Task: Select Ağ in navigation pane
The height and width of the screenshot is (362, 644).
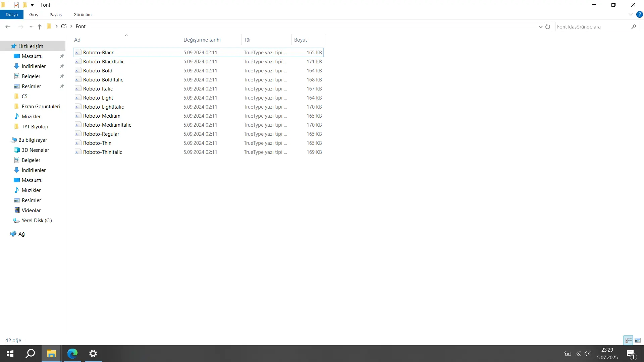Action: [x=21, y=234]
